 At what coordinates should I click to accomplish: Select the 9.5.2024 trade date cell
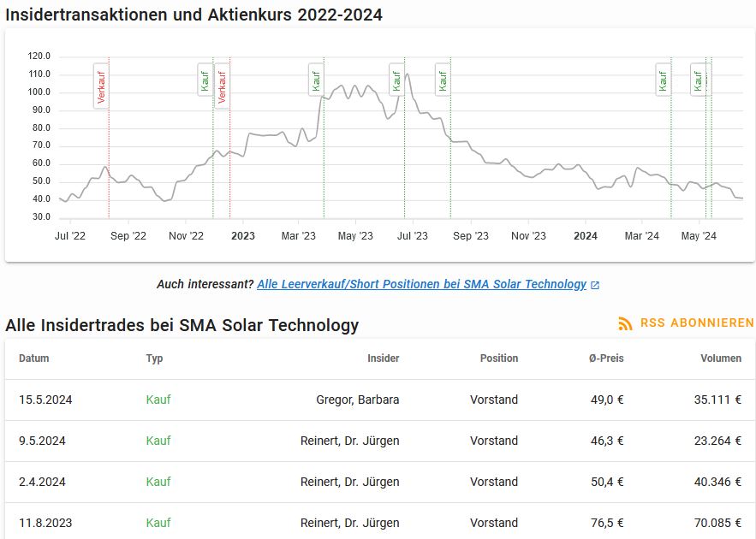[42, 441]
